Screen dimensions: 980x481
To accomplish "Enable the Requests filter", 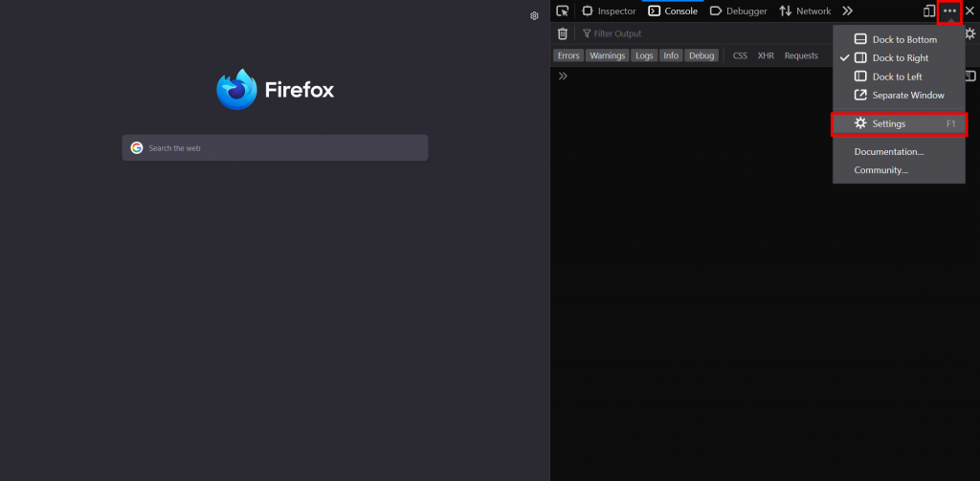I will tap(801, 55).
